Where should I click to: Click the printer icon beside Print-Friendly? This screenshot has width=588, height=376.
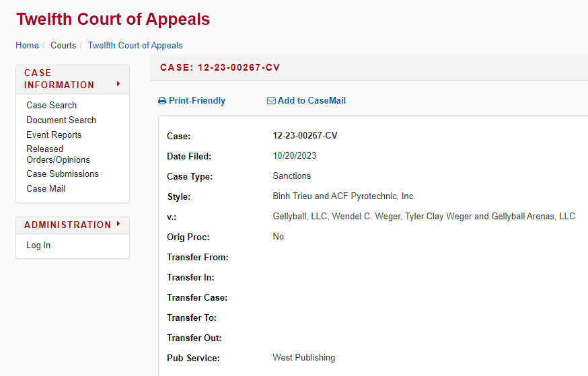tap(162, 101)
